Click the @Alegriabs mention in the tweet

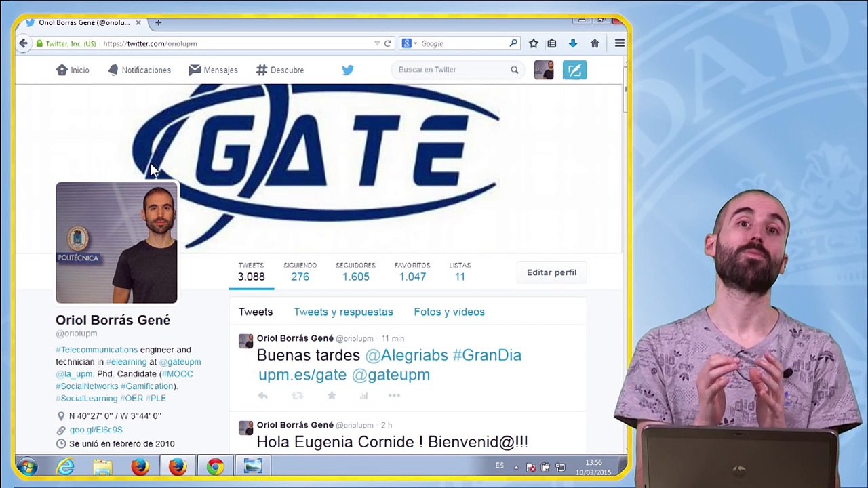click(x=406, y=355)
